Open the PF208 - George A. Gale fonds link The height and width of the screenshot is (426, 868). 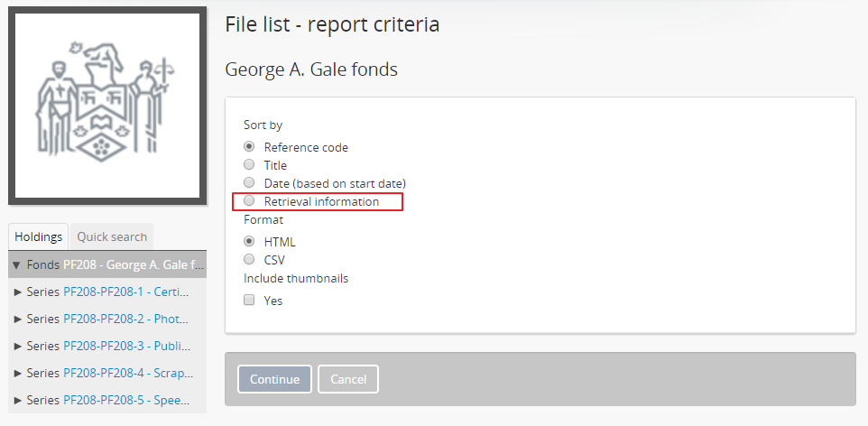coord(134,265)
